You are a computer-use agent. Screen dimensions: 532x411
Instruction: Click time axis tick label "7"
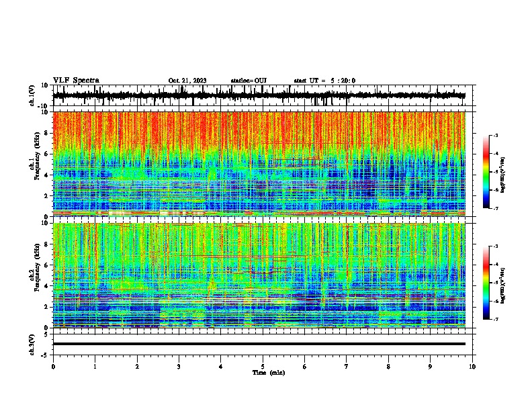(347, 367)
